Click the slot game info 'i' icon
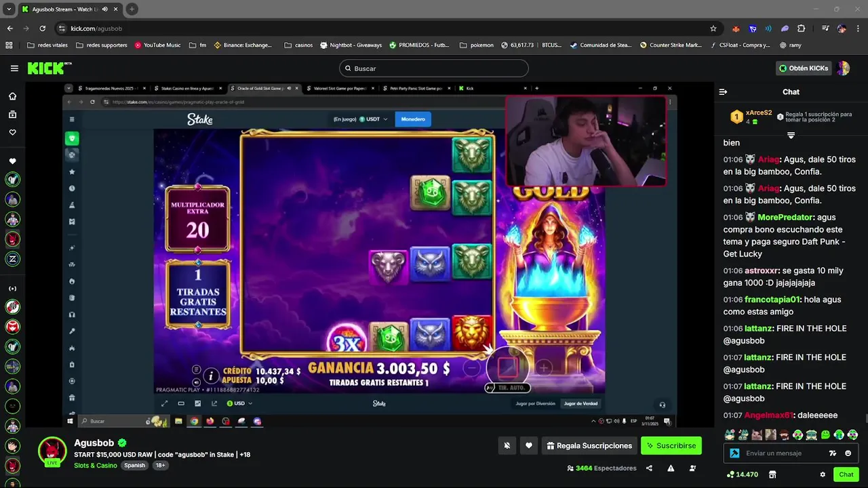The image size is (868, 488). click(x=211, y=375)
